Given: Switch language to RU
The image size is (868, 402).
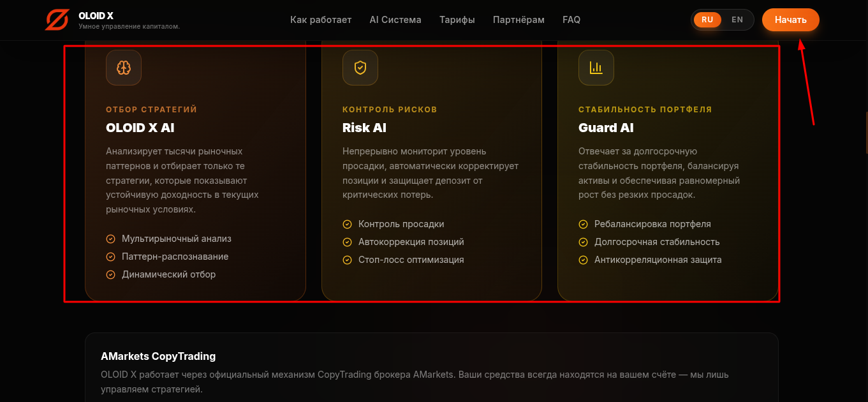Looking at the screenshot, I should click(x=707, y=20).
